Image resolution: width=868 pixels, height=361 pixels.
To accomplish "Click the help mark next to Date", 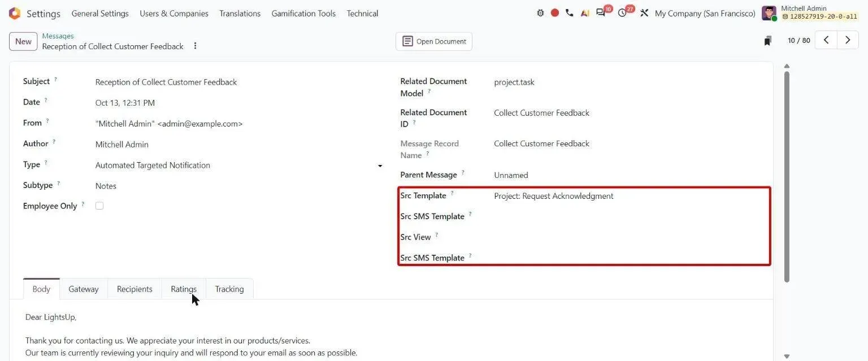I will tap(46, 101).
